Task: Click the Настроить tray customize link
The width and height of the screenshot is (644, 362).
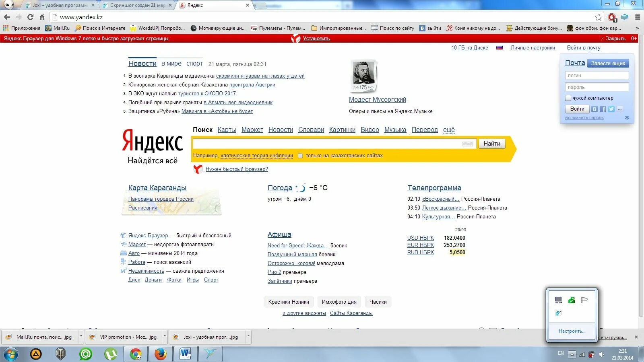Action: pos(572,331)
